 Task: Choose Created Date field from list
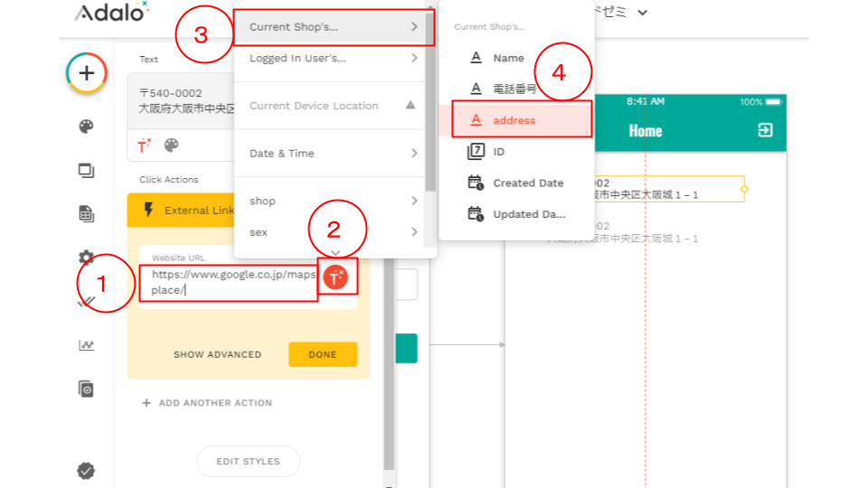pyautogui.click(x=516, y=183)
